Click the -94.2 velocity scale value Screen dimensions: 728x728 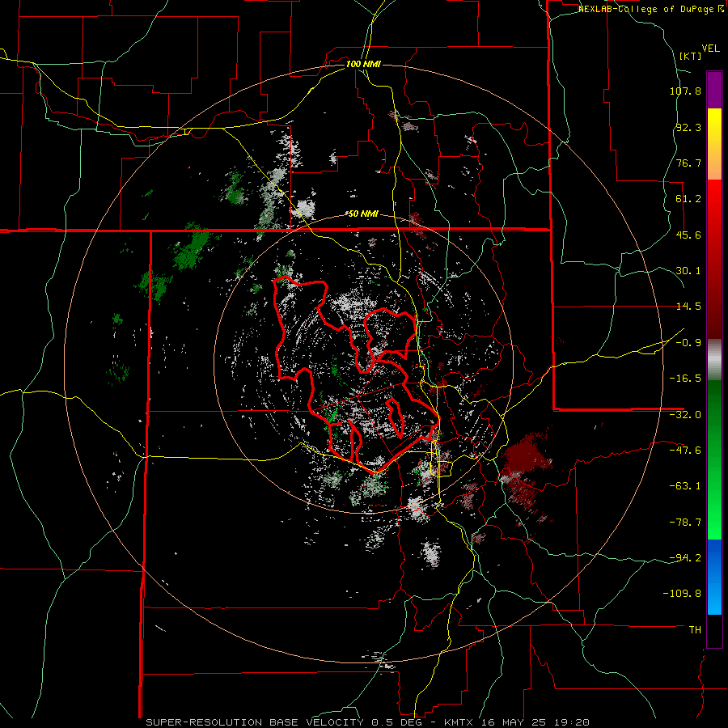(685, 557)
